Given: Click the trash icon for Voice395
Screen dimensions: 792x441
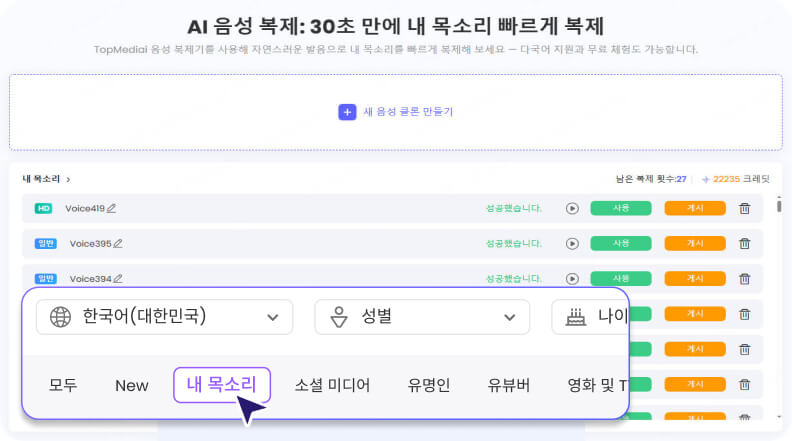Looking at the screenshot, I should pyautogui.click(x=744, y=243).
